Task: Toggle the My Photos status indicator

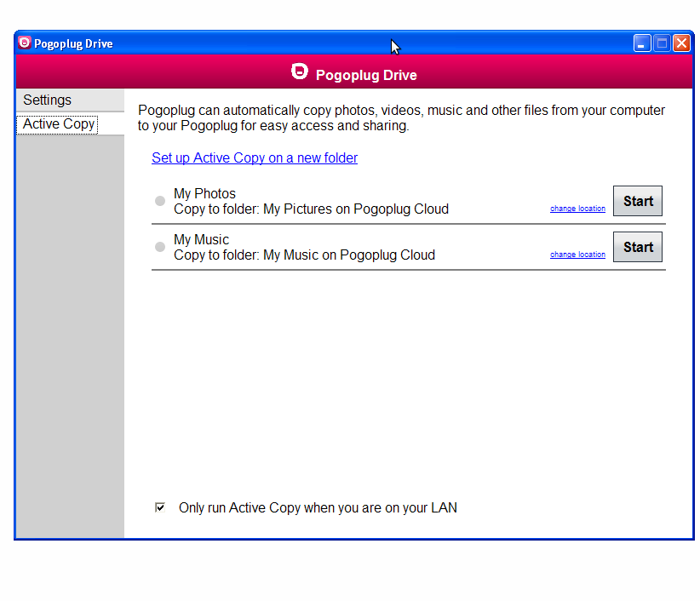Action: click(x=160, y=201)
